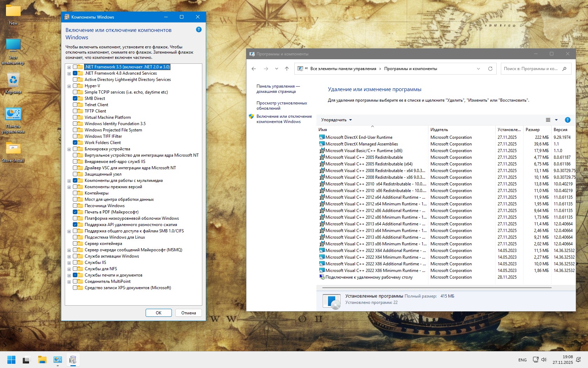Click the up arrow navigation icon
This screenshot has width=588, height=368.
pos(287,69)
